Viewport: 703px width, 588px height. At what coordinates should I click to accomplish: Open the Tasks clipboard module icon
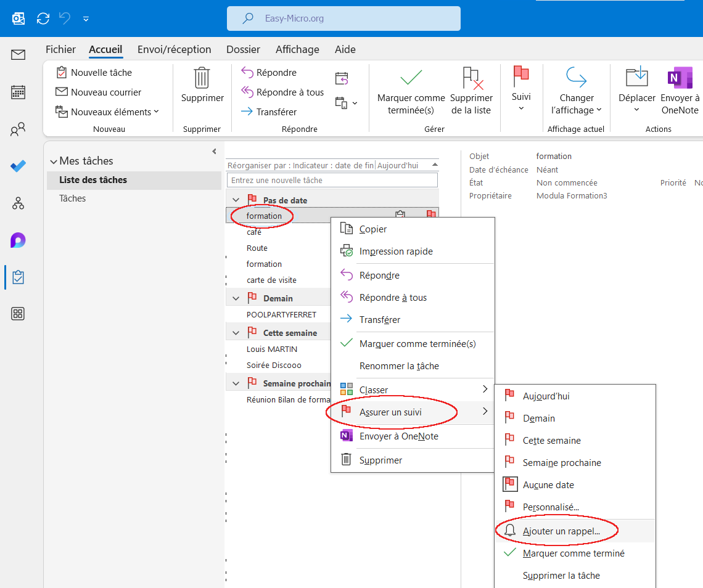click(18, 277)
